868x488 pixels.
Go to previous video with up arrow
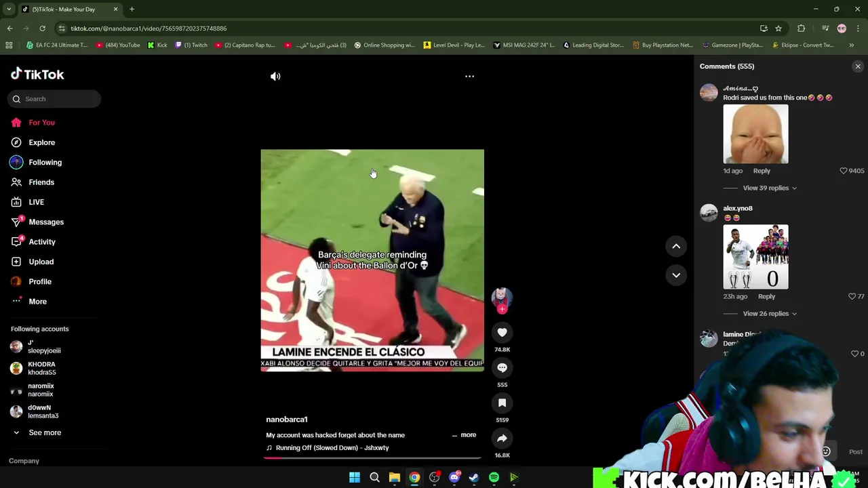676,247
